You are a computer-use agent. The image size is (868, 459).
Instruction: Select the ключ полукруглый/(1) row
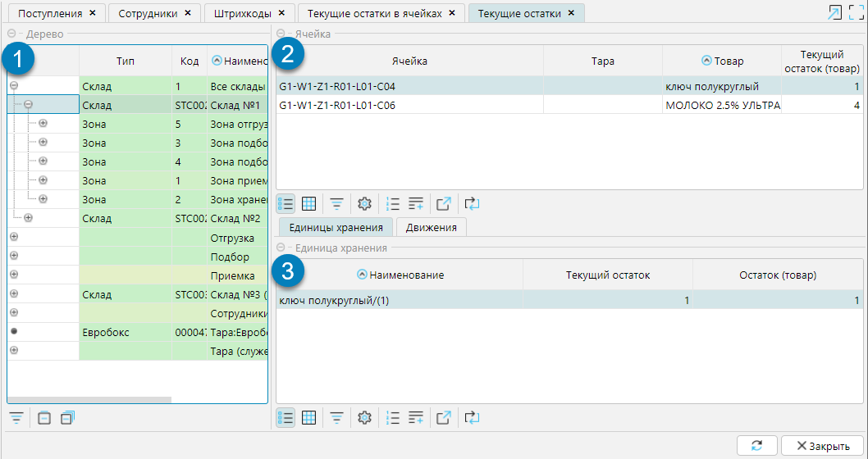coord(569,300)
